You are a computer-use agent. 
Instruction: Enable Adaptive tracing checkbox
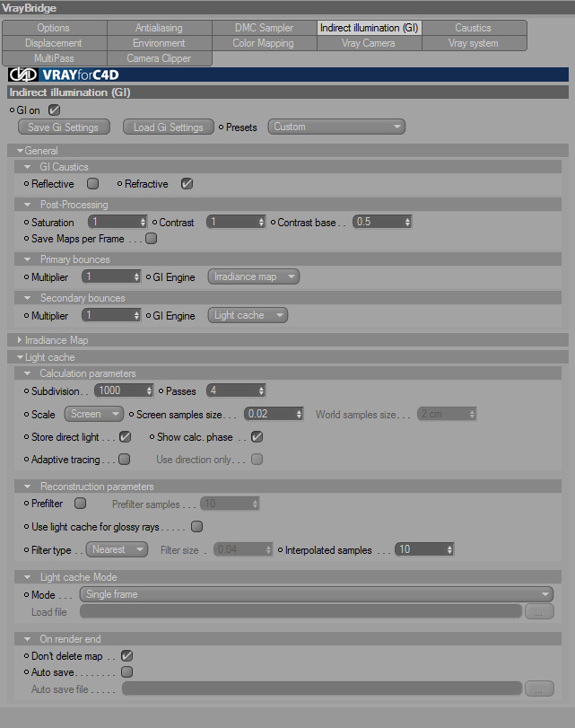pyautogui.click(x=125, y=460)
